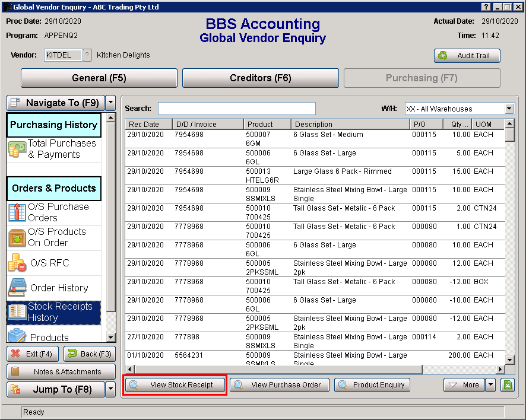Switch to the Creditors (F6) tab
526x420 pixels.
(x=260, y=78)
